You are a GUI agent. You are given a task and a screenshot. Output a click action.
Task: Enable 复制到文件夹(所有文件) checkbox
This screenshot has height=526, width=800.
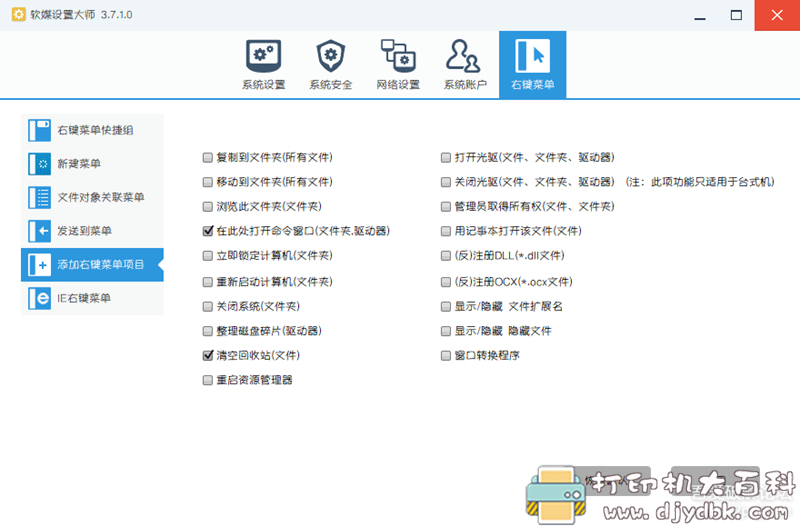(207, 158)
